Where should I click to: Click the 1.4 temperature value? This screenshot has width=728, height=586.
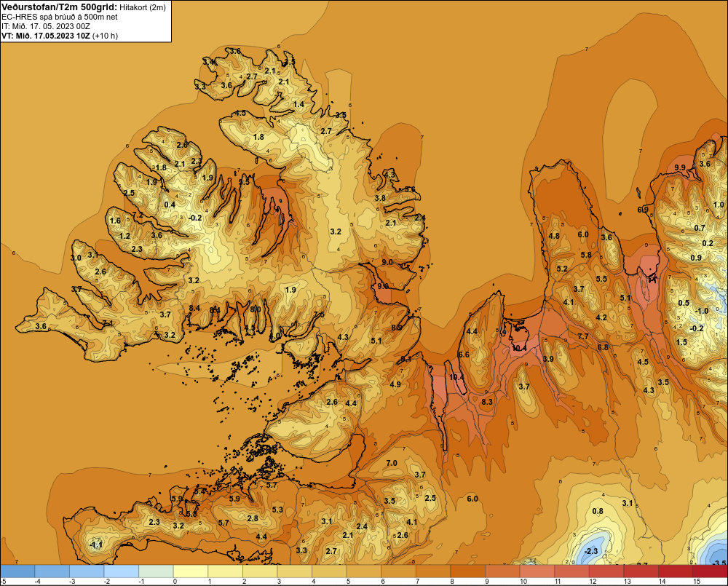click(299, 105)
